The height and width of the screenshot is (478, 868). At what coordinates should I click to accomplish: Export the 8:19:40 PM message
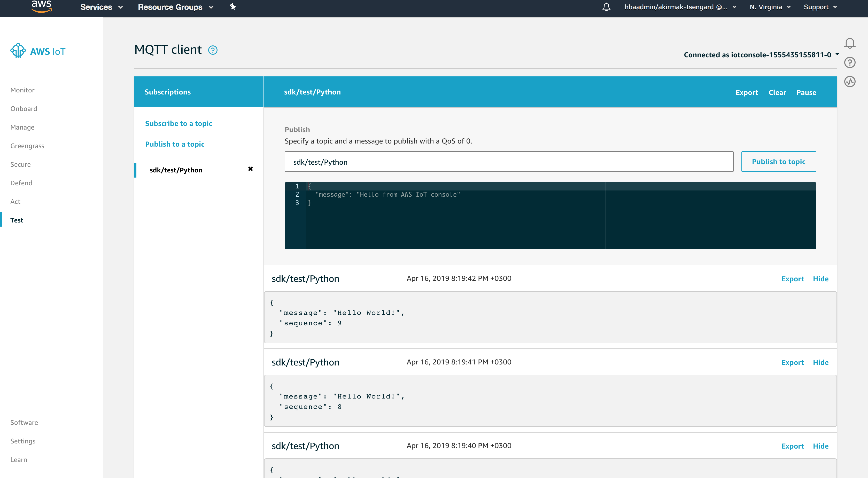tap(793, 446)
